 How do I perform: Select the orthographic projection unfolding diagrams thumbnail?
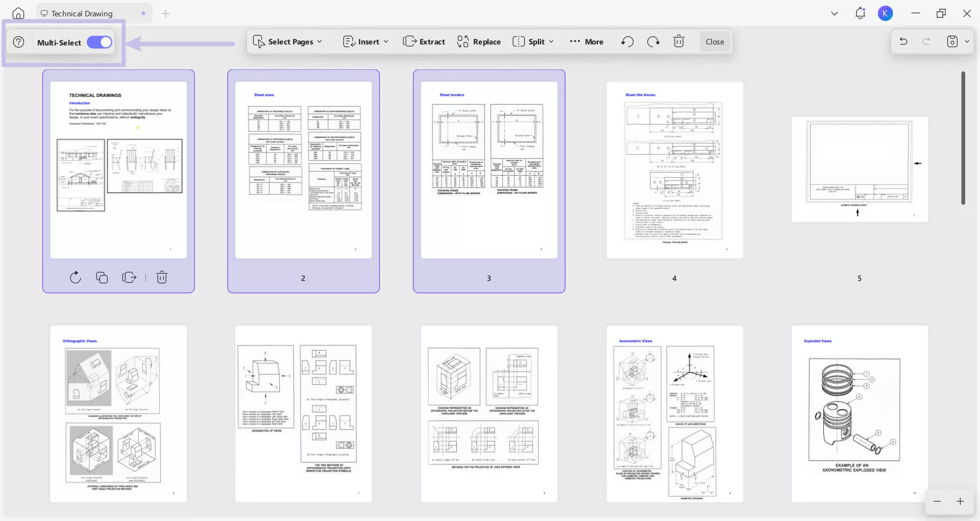point(489,414)
